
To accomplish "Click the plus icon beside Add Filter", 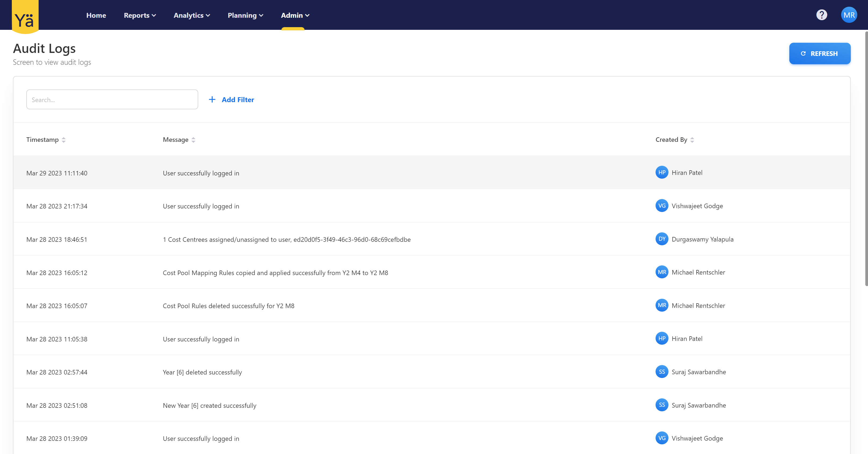I will [212, 99].
